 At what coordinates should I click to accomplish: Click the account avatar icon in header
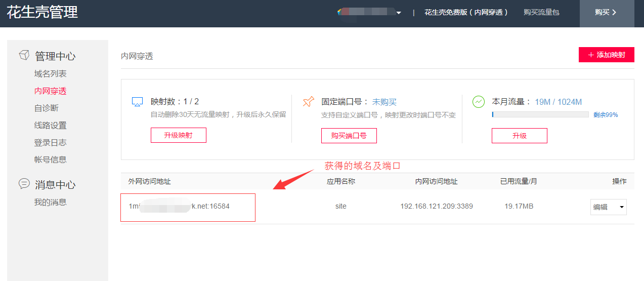point(340,12)
